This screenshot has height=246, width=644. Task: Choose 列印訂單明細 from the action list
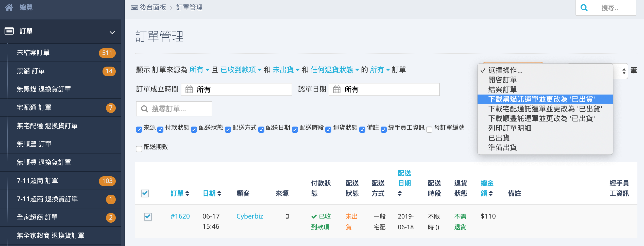click(x=545, y=128)
